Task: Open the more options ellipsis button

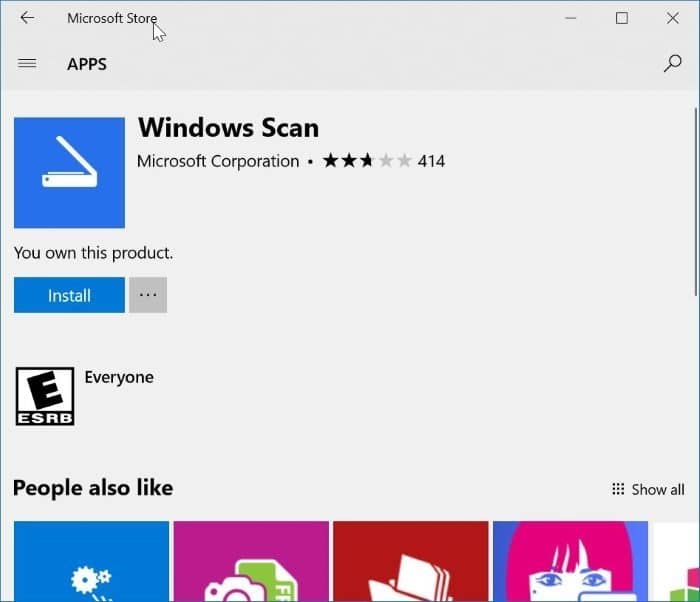Action: coord(148,295)
